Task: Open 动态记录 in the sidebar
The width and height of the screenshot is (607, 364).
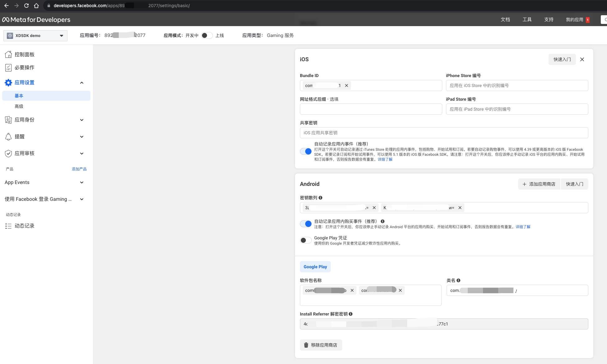Action: point(25,226)
